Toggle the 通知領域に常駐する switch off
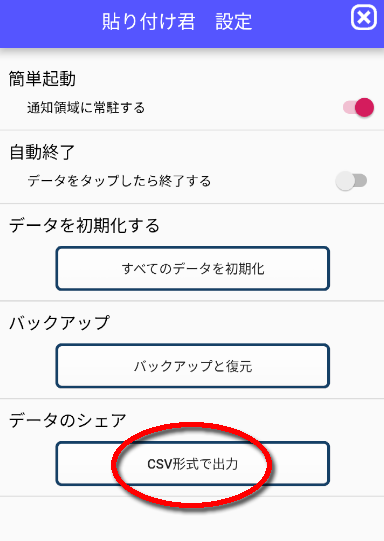Image resolution: width=384 pixels, height=541 pixels. [x=358, y=107]
